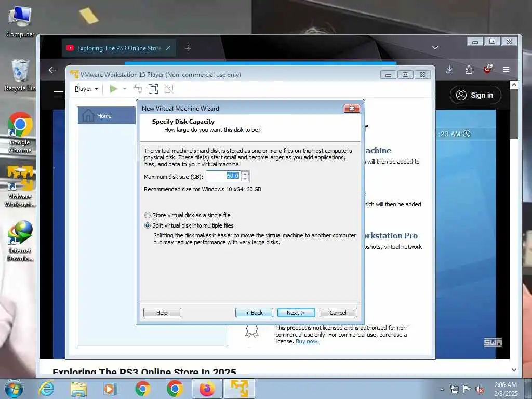Click the Help button in wizard
The image size is (532, 399).
coord(162,312)
